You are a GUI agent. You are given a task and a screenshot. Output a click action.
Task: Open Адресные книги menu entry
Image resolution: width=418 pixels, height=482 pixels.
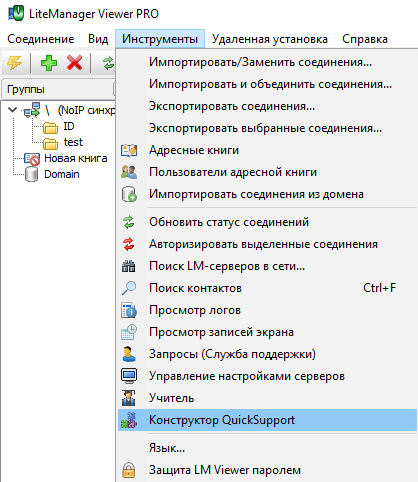click(x=267, y=150)
